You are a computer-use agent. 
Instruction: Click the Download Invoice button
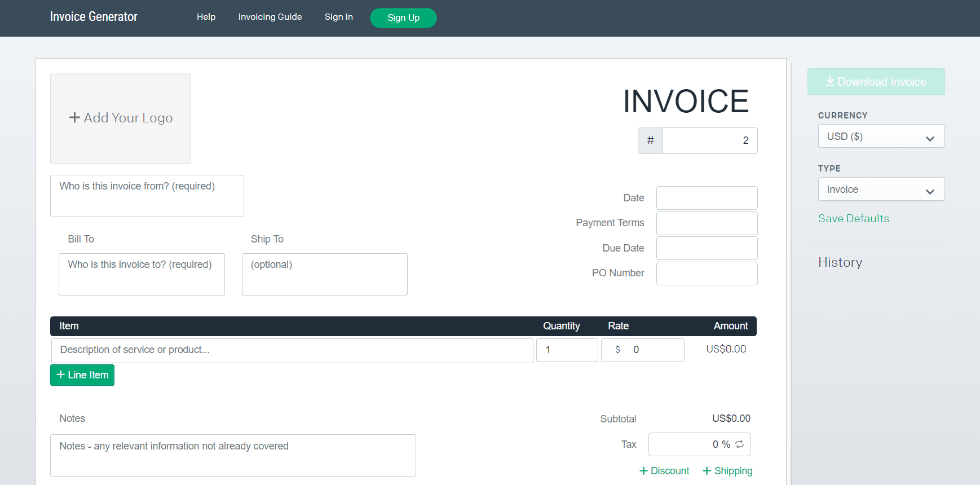pyautogui.click(x=876, y=82)
